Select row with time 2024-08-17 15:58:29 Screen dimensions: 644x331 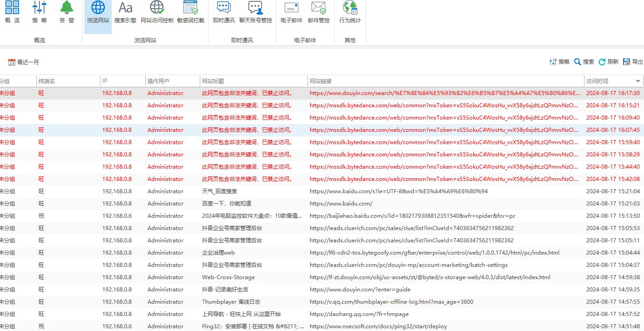click(322, 155)
